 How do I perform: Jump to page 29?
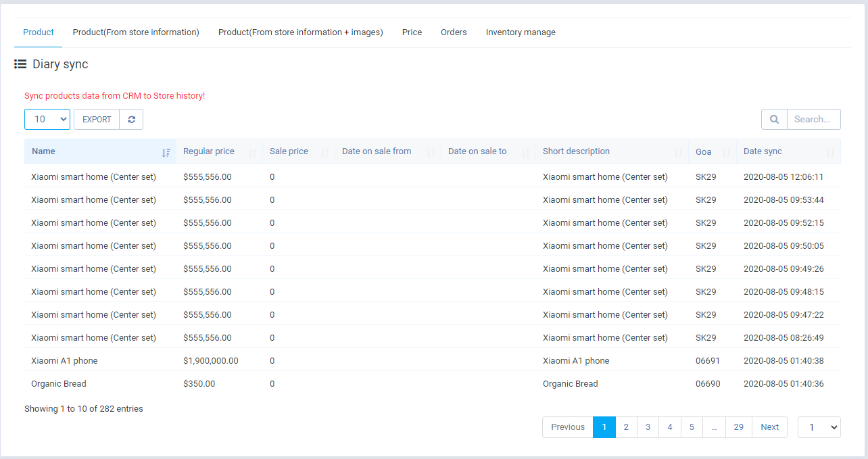coord(739,427)
